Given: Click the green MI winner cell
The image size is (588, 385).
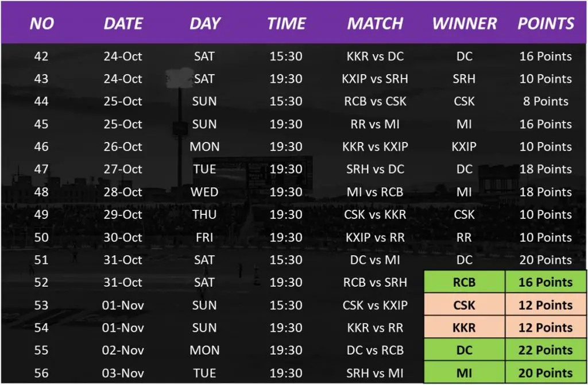Looking at the screenshot, I should [x=464, y=373].
